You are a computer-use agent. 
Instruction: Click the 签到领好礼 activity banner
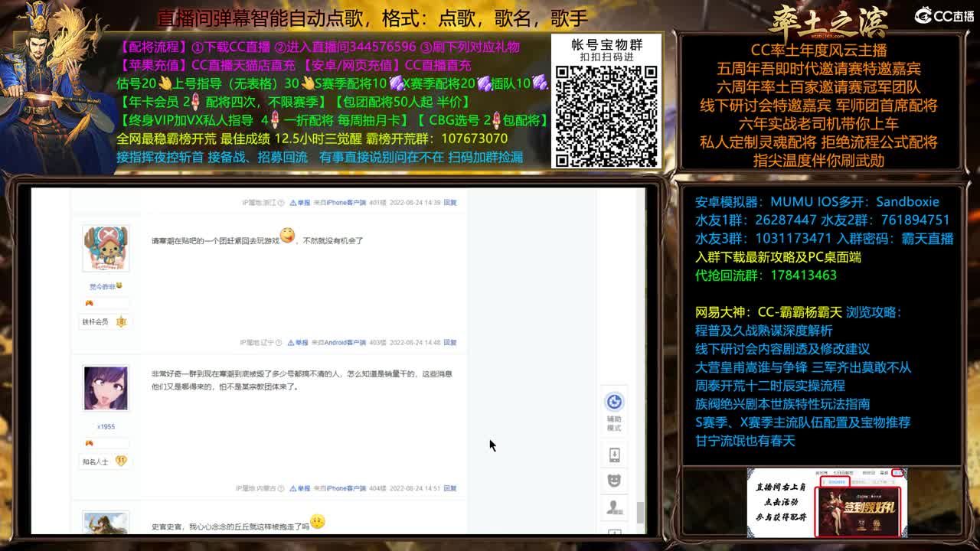click(858, 510)
